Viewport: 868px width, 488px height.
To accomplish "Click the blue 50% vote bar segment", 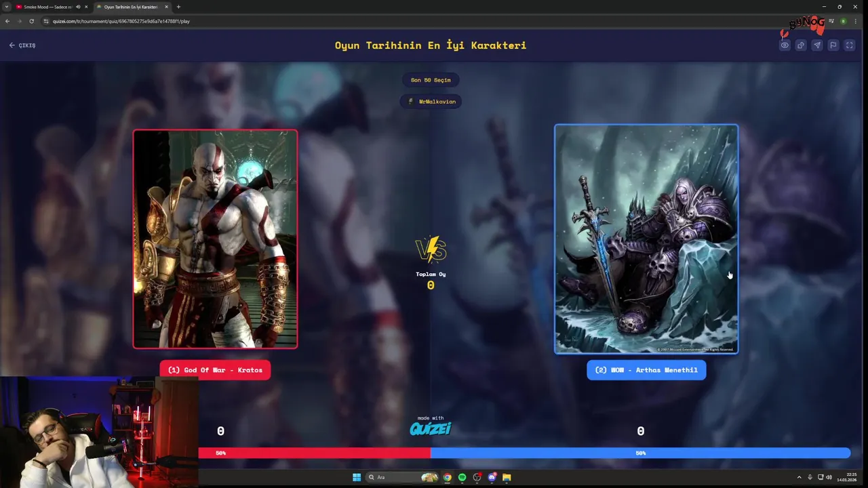I will (x=640, y=453).
